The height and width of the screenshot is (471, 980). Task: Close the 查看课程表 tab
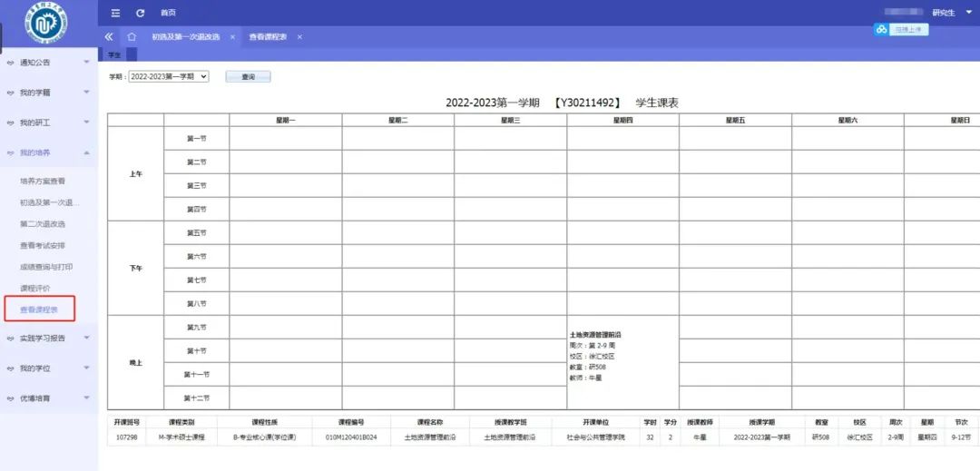coord(299,36)
